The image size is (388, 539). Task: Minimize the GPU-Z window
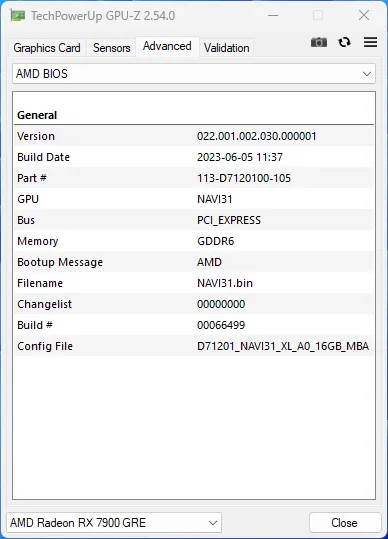pyautogui.click(x=273, y=15)
